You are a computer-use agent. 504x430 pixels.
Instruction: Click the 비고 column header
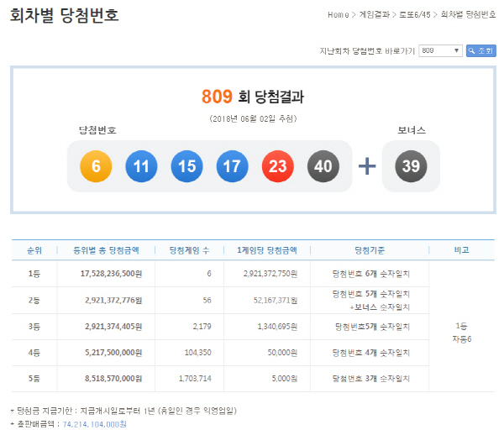tap(461, 250)
